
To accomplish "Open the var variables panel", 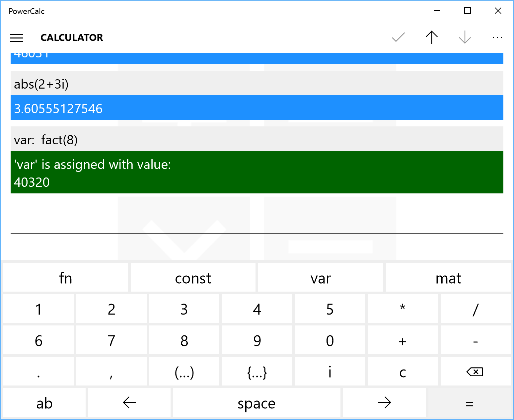I will (x=320, y=278).
